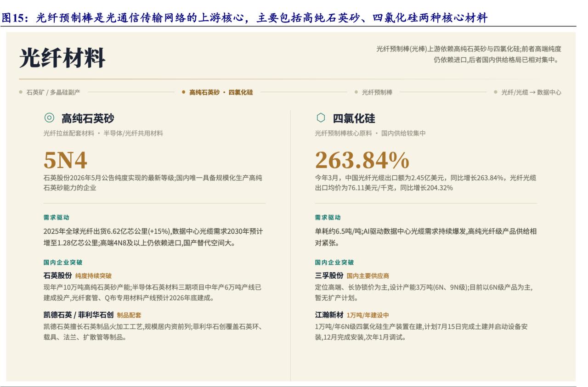Viewport: 588px width, 387px height.
Task: Click the large 263.84% figure
Action: click(x=362, y=160)
